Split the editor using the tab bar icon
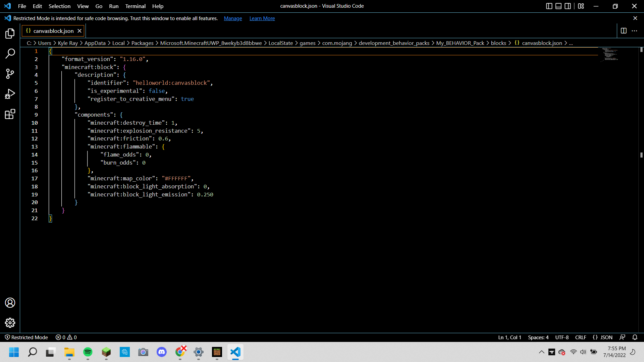The image size is (644, 362). pos(624,31)
